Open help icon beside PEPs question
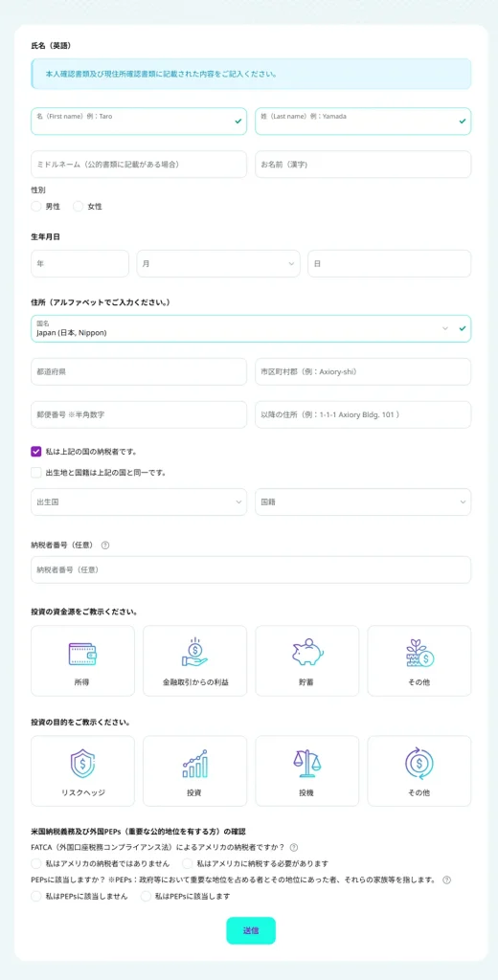The image size is (498, 980). coord(446,880)
